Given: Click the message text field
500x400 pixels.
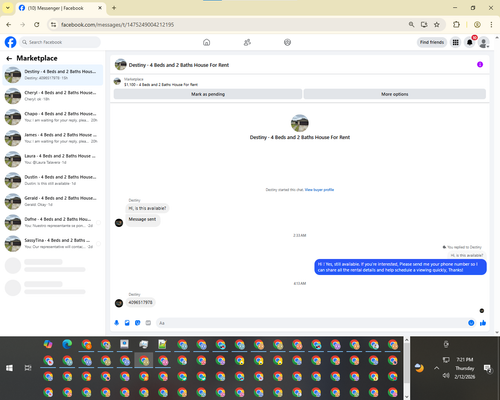Looking at the screenshot, I should click(312, 323).
